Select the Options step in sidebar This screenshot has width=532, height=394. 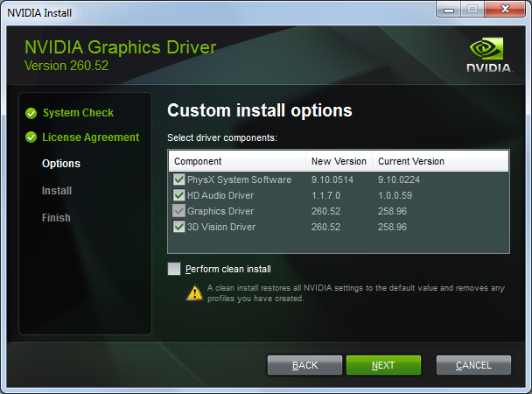tap(61, 164)
